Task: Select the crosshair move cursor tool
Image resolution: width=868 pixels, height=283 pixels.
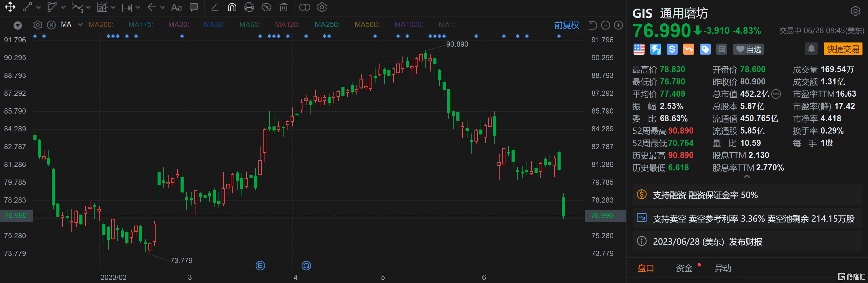Action: pyautogui.click(x=10, y=7)
